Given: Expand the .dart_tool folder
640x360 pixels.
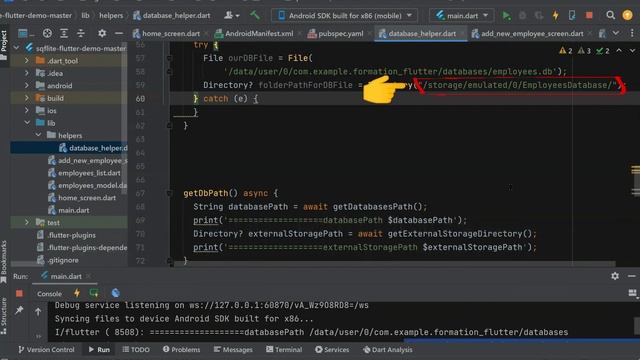Looking at the screenshot, I should tap(27, 60).
